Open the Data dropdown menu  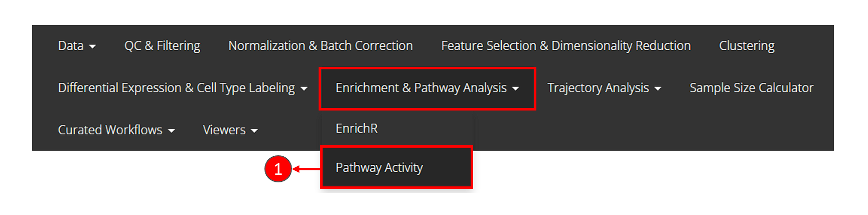coord(71,46)
